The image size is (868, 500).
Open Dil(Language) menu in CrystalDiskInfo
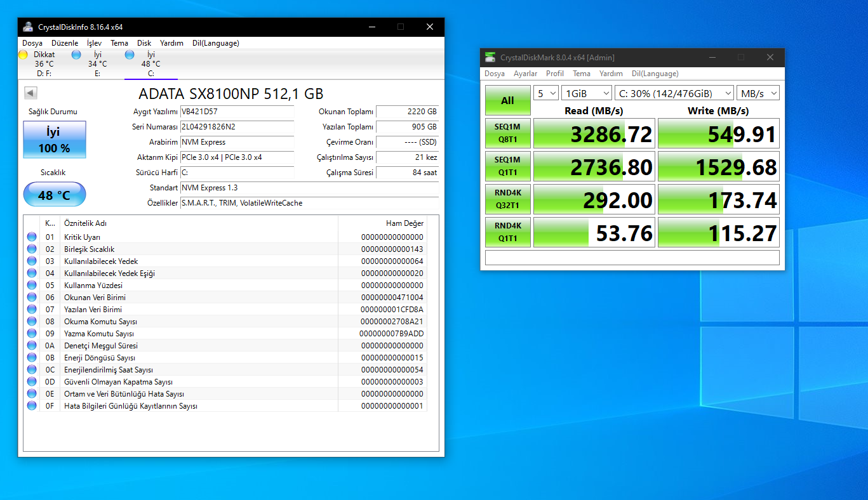[216, 43]
